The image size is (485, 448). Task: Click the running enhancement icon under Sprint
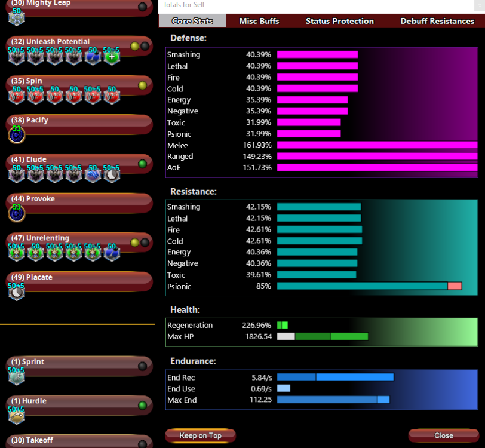(x=16, y=376)
